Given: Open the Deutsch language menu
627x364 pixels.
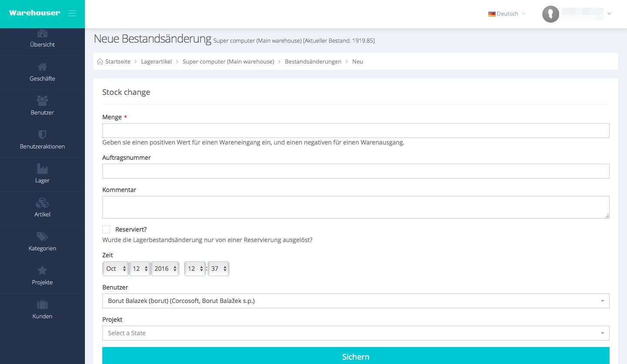Looking at the screenshot, I should click(507, 14).
